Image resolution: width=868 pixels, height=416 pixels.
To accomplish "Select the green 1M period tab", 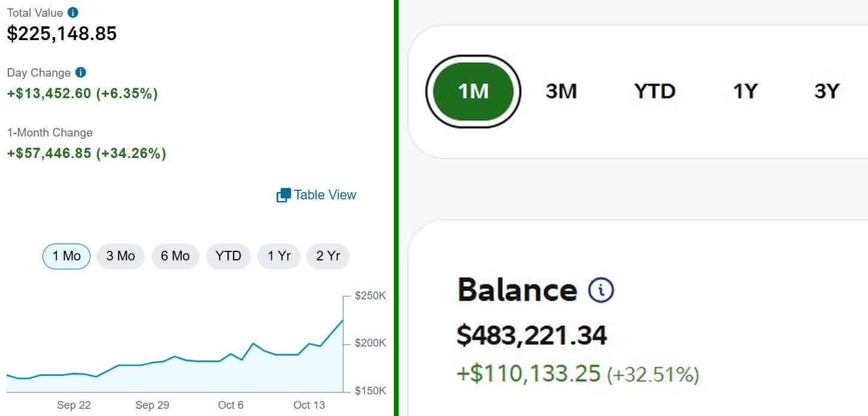I will coord(473,91).
